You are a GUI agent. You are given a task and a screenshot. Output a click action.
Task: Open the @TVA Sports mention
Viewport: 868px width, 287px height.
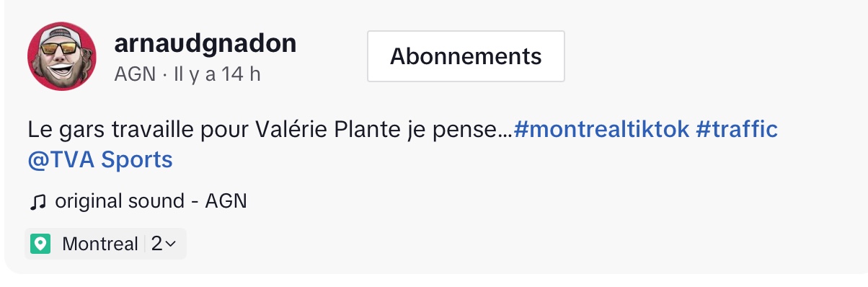[100, 159]
